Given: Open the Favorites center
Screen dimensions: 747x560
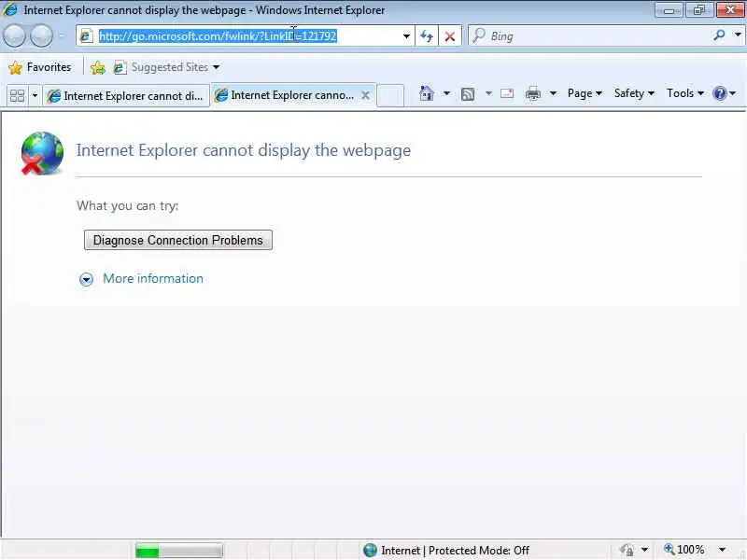Looking at the screenshot, I should [x=40, y=67].
